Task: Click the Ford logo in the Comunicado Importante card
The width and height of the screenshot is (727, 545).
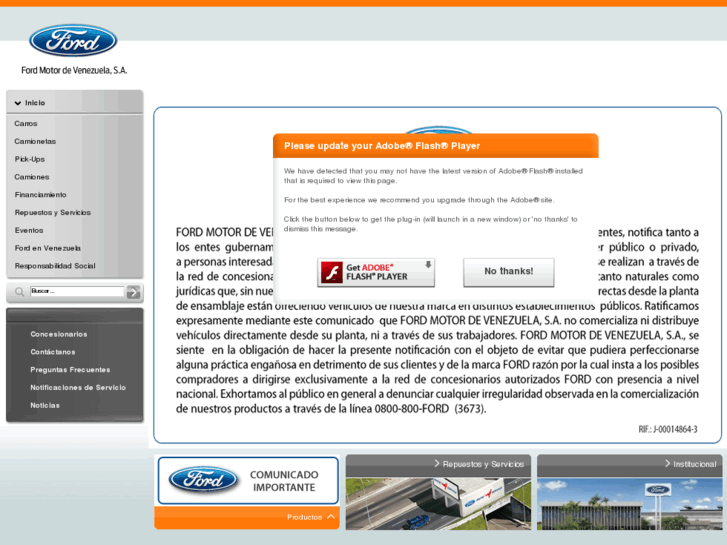Action: (x=203, y=480)
